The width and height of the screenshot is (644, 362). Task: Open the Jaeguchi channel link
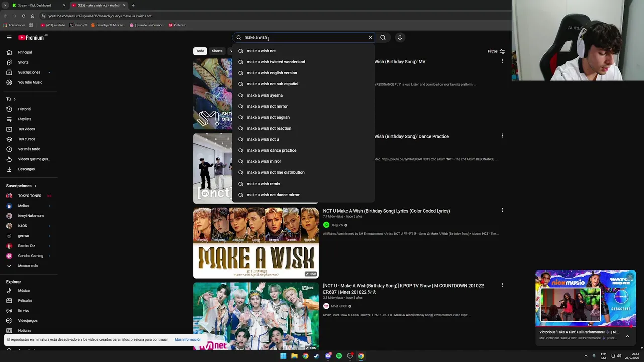337,225
